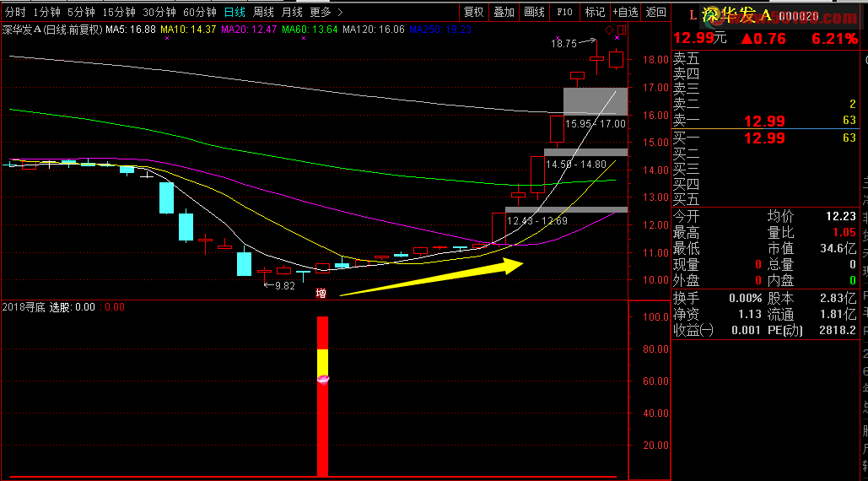Select the 30分钟 period tab
The image size is (868, 481).
[159, 12]
